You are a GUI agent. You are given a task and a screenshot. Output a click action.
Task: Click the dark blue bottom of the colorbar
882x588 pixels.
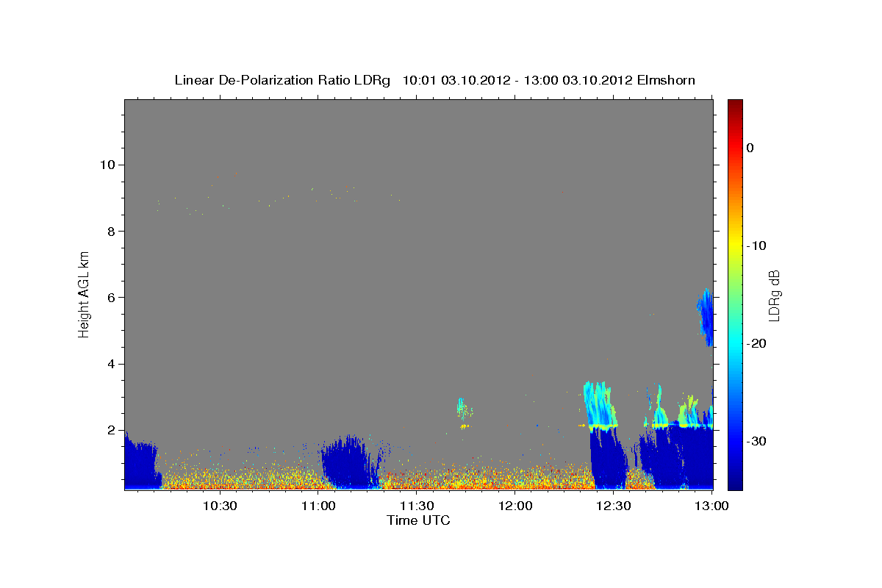tap(735, 481)
